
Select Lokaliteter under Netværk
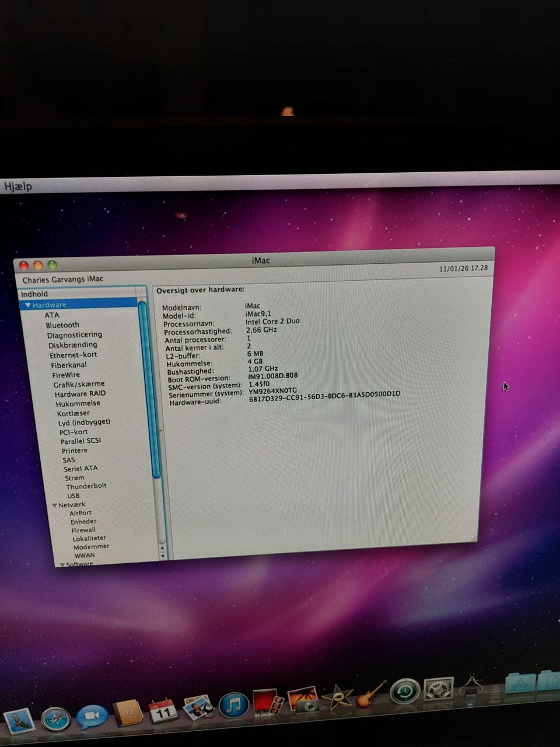click(89, 539)
